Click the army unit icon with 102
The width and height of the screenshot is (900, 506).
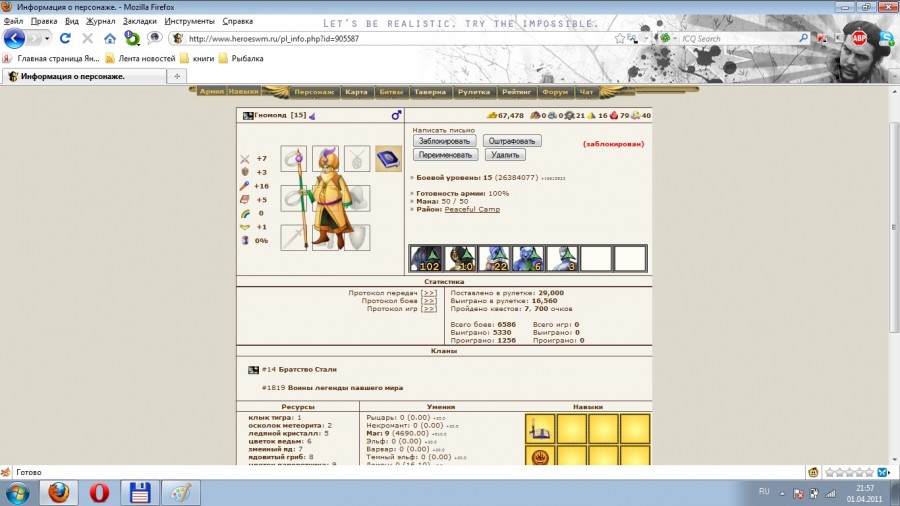[426, 258]
